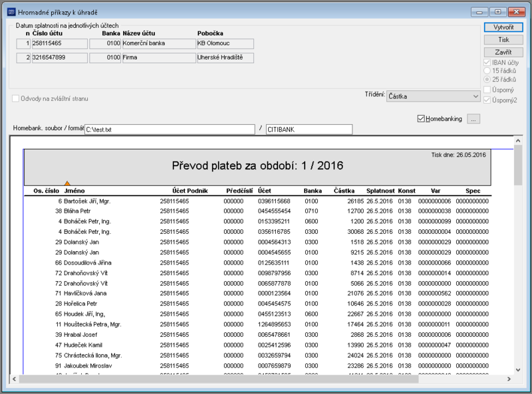
Task: Click account number field 258115465
Action: point(59,43)
